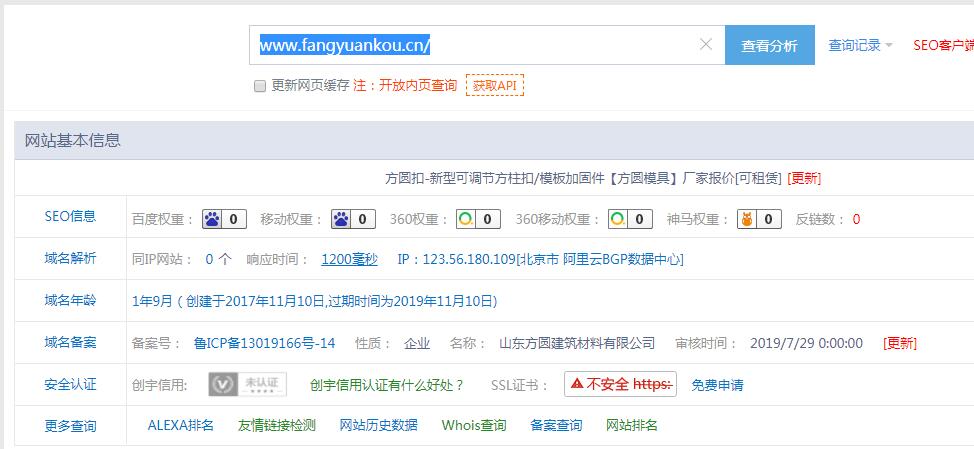
Task: Click the 查看分析 button
Action: coord(770,45)
